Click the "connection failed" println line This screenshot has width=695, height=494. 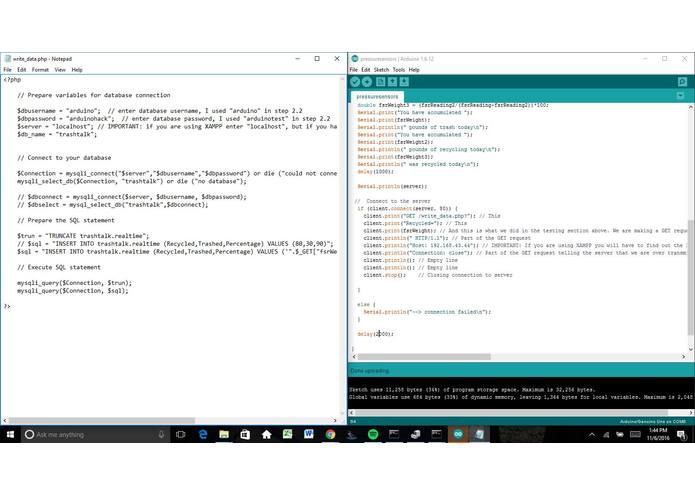tap(427, 312)
